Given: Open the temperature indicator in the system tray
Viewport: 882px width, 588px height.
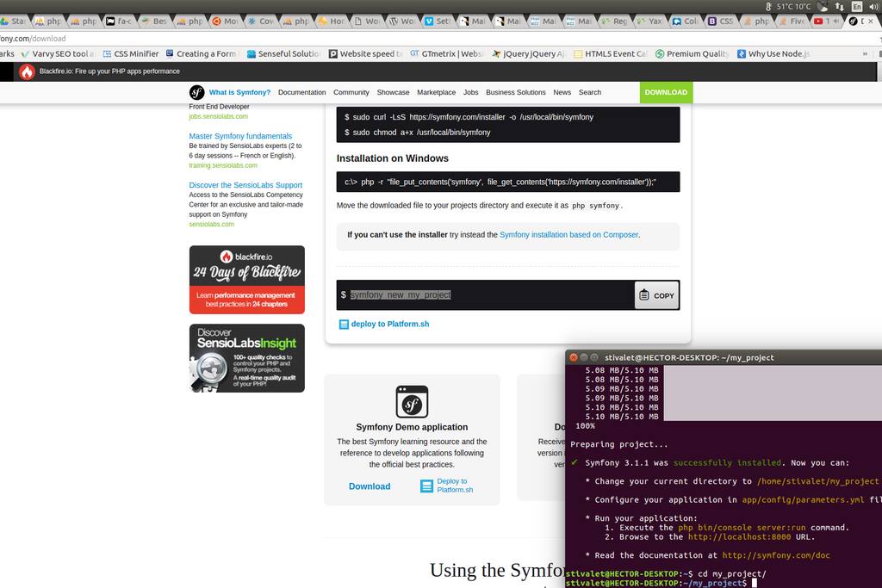Looking at the screenshot, I should coord(788,6).
